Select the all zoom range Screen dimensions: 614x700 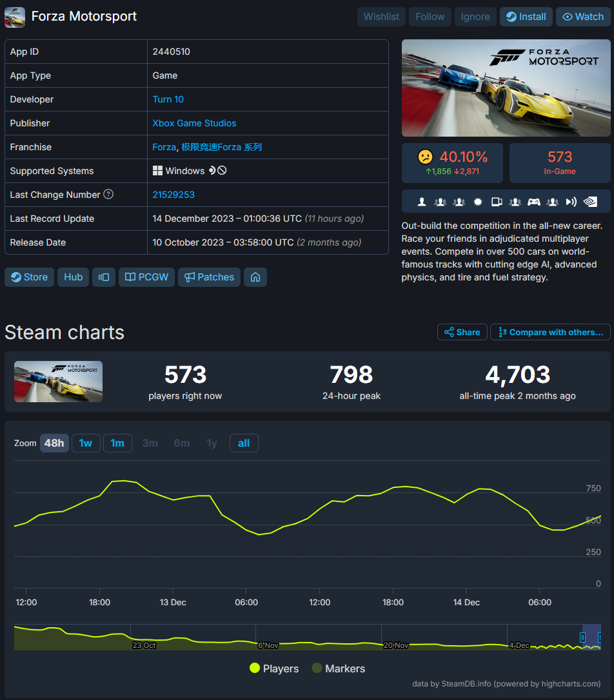point(244,443)
